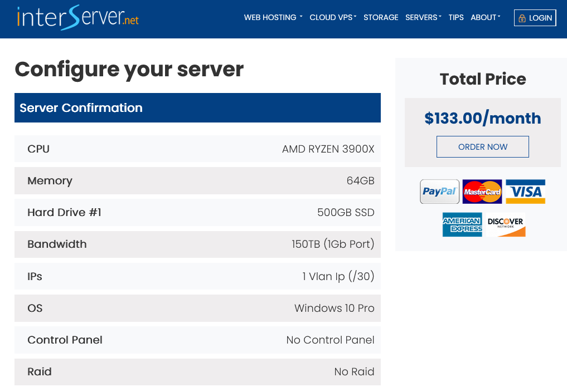Click the No Control Panel value

(x=330, y=340)
